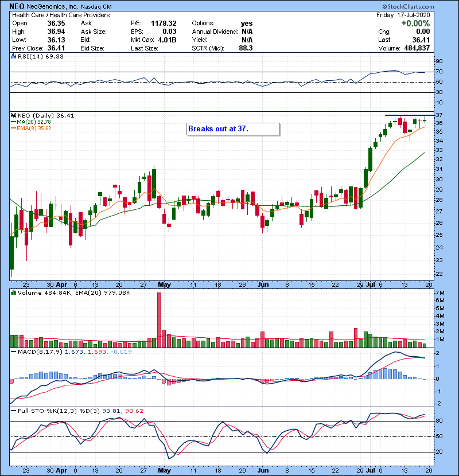Viewport: 459px width, 476px height.
Task: Select the red MACD signal value 1.693
Action: tap(97, 352)
